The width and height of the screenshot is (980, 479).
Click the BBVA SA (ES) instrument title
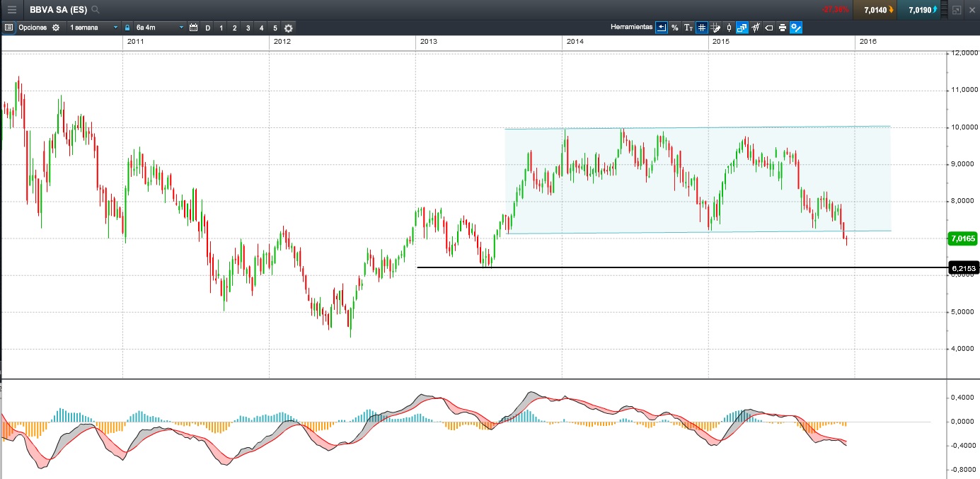(x=58, y=10)
